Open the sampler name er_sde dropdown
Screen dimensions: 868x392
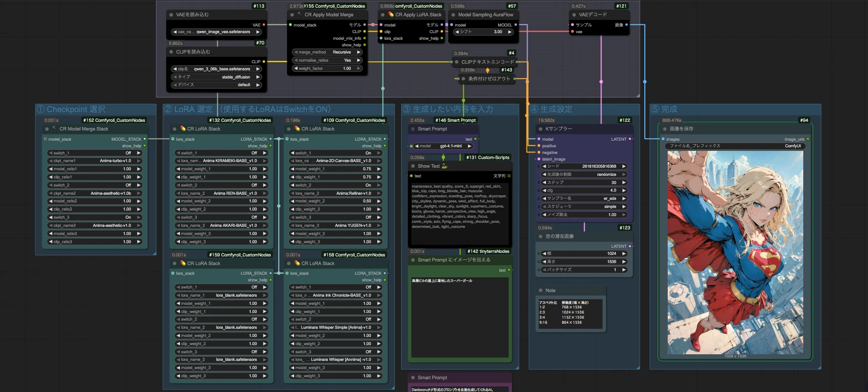[x=584, y=198]
